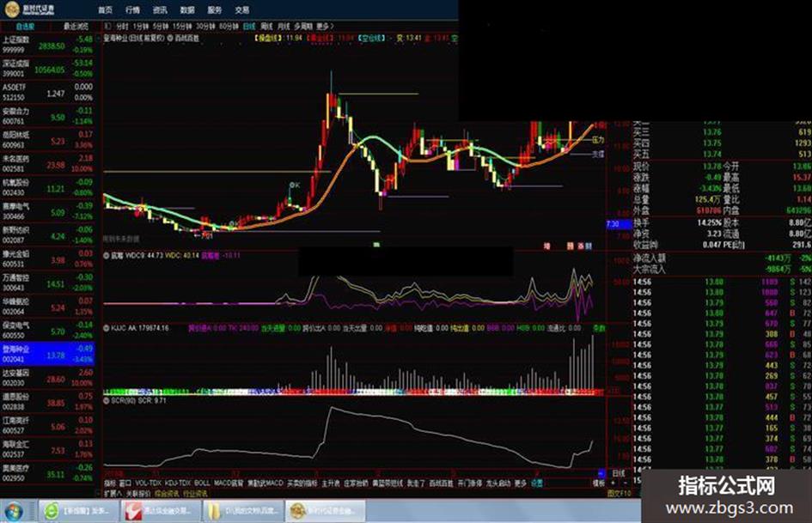Open the 交易 menu
The image size is (812, 523).
point(241,9)
